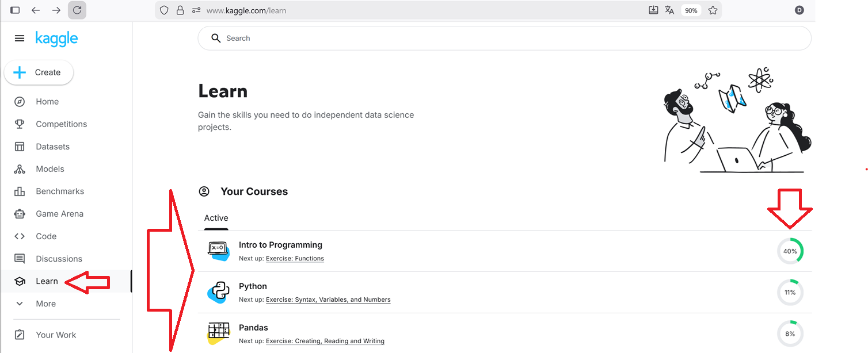Open the Kaggle hamburger menu
This screenshot has width=868, height=353.
click(20, 39)
